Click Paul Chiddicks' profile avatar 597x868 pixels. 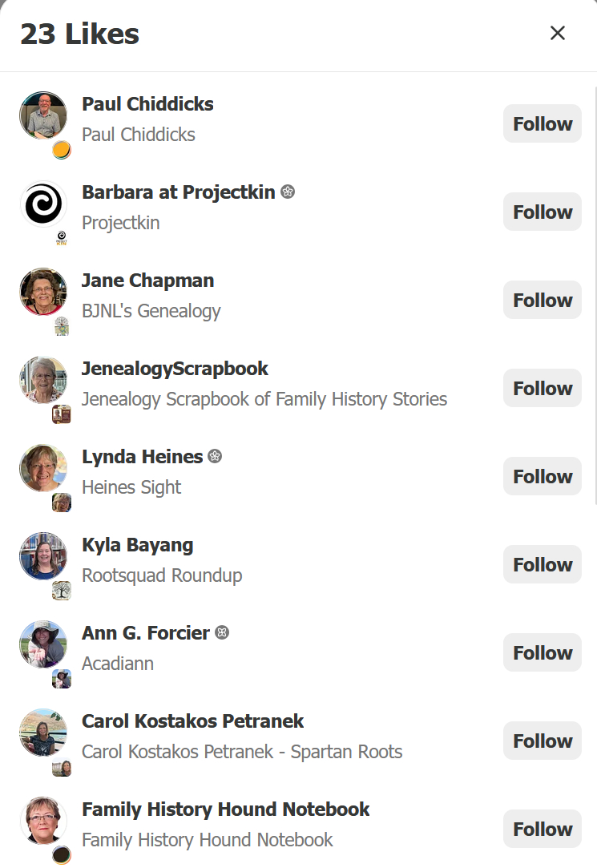(x=43, y=115)
